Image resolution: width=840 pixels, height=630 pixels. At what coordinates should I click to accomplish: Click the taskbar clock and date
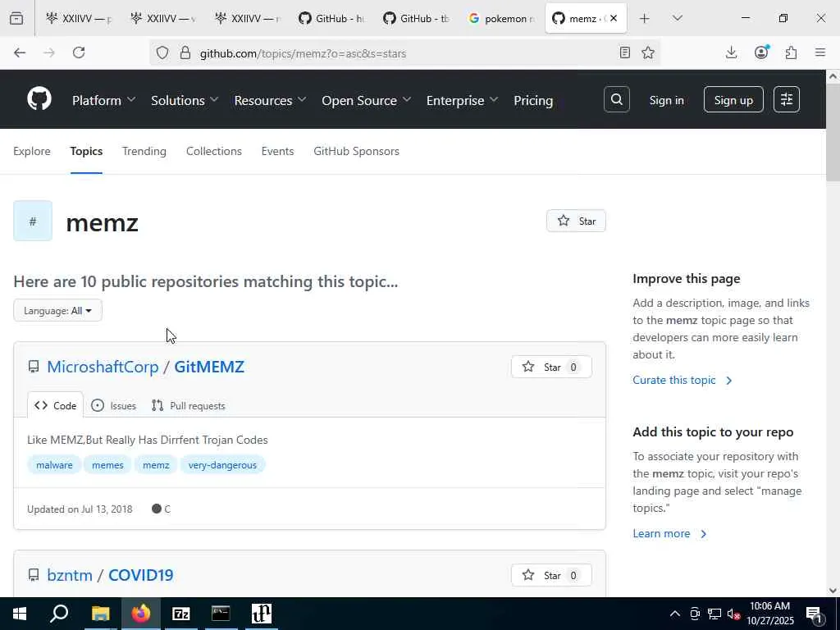pyautogui.click(x=769, y=614)
